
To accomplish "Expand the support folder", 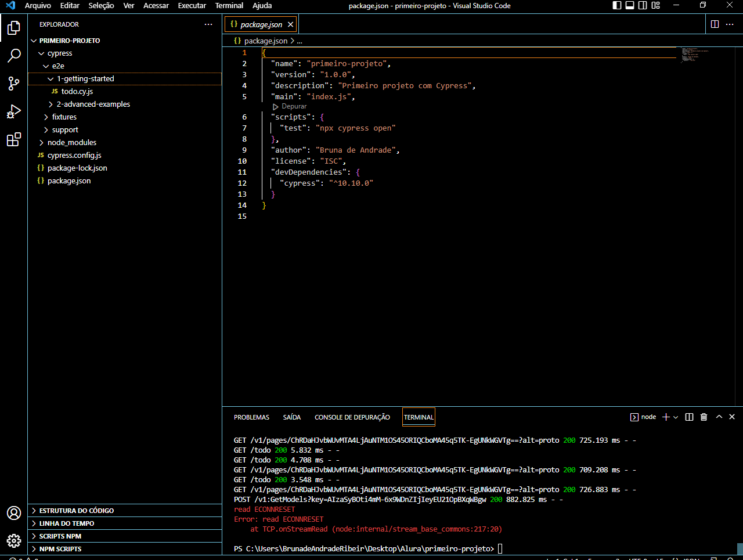I will [125, 130].
